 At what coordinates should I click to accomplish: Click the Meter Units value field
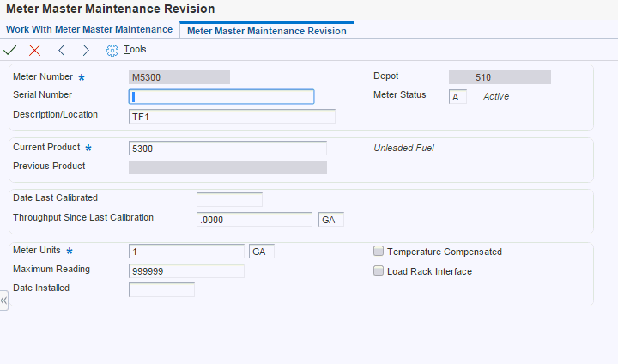click(186, 252)
